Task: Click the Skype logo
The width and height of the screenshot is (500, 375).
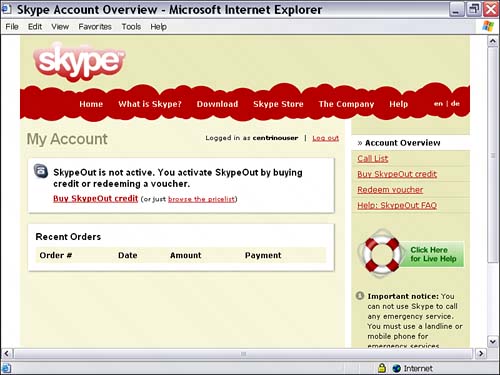Action: tap(79, 62)
